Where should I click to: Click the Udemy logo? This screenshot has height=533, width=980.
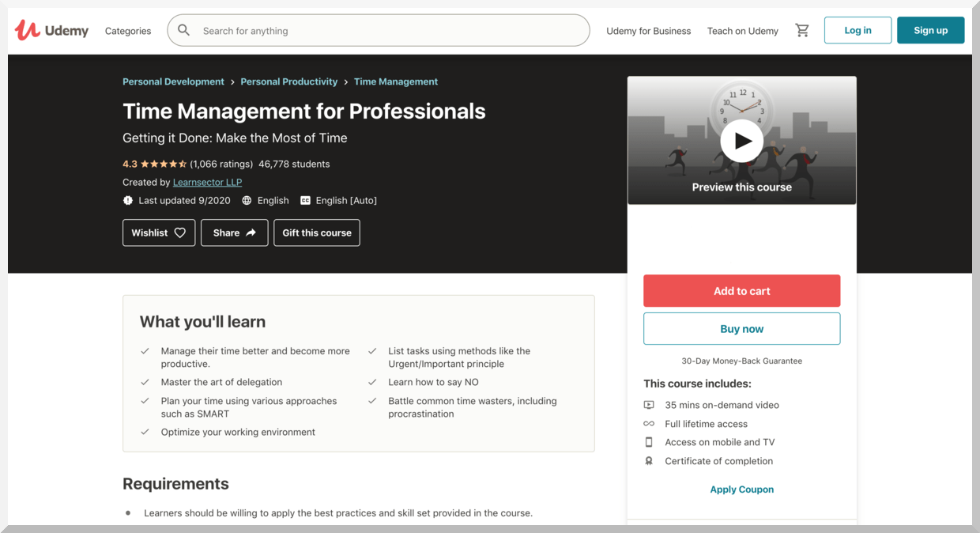pos(51,31)
